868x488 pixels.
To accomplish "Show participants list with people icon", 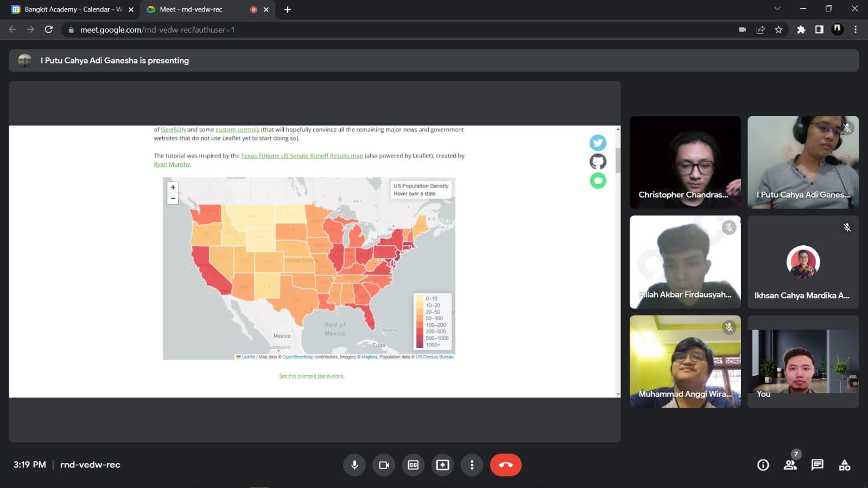I will 790,465.
